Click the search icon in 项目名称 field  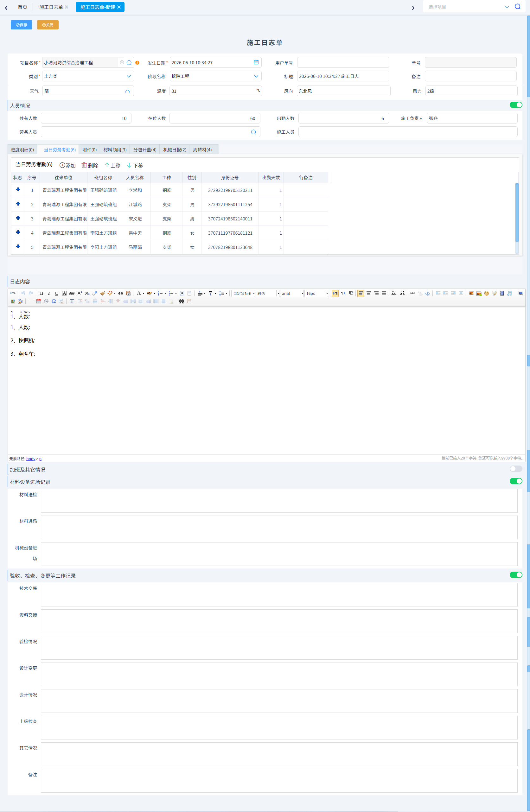pyautogui.click(x=129, y=63)
